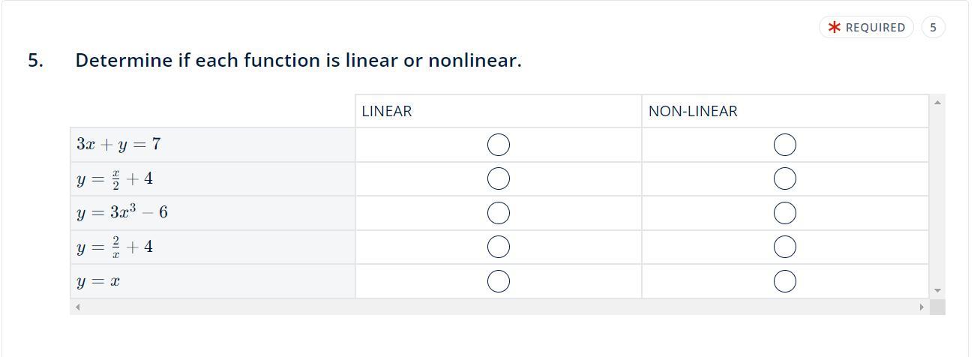
Task: Click the LINEAR column header
Action: [387, 111]
